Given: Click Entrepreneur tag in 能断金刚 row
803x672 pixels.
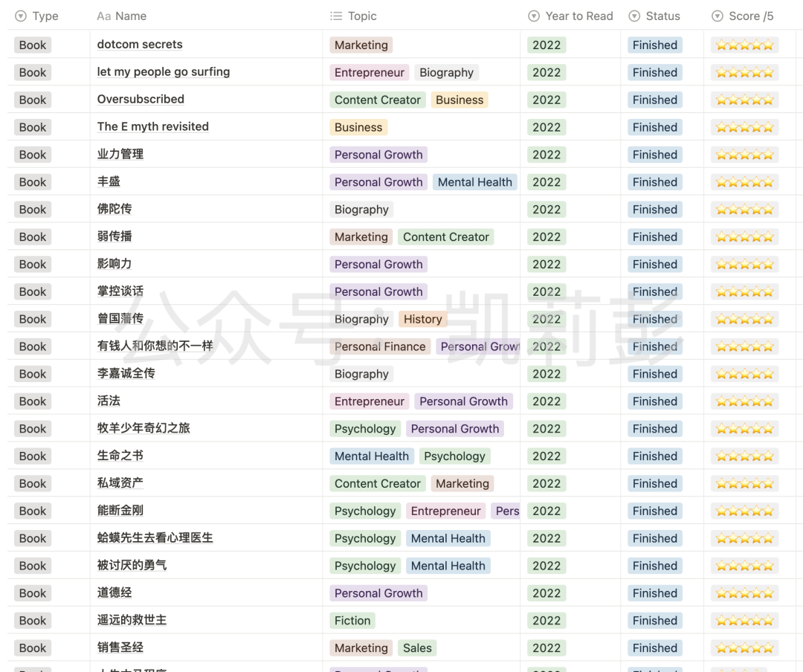Looking at the screenshot, I should (445, 511).
